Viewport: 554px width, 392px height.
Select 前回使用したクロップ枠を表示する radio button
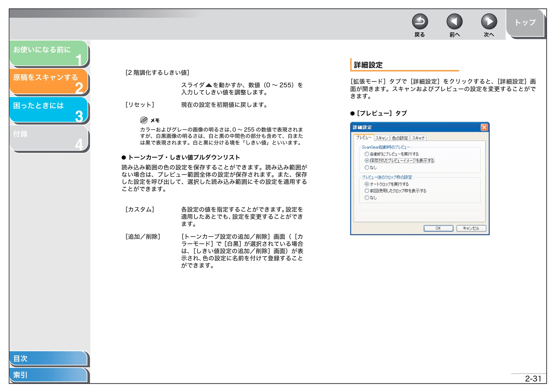point(367,191)
